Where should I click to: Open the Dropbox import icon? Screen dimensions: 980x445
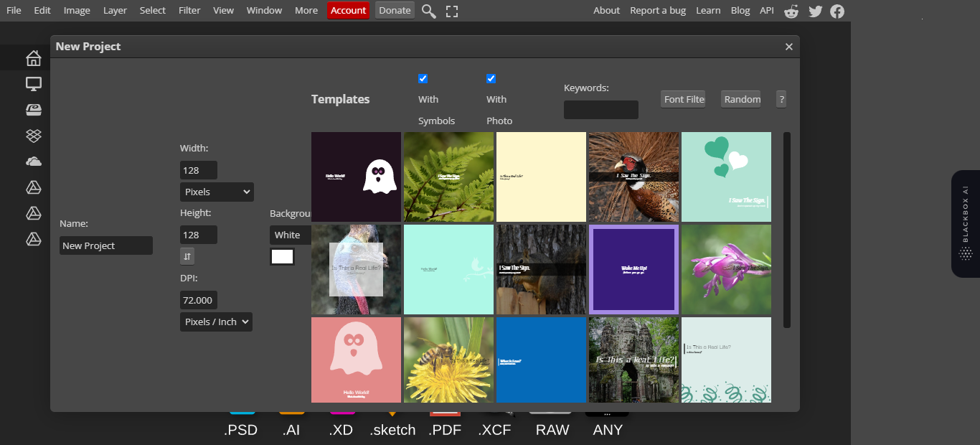(34, 136)
